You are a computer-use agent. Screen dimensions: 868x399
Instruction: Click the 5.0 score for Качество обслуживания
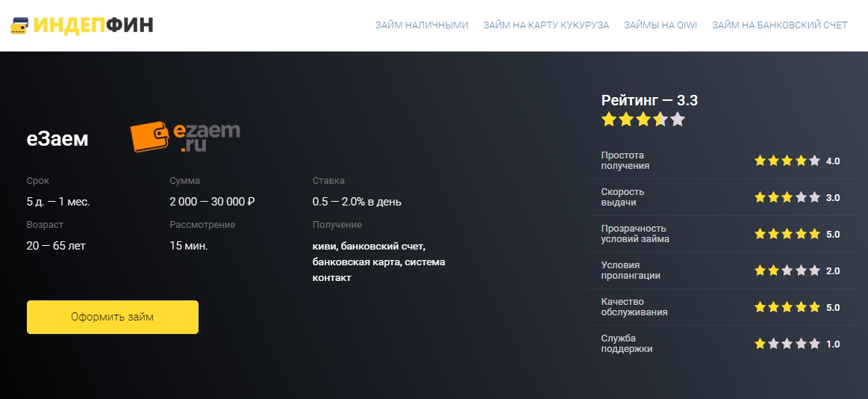(x=833, y=308)
